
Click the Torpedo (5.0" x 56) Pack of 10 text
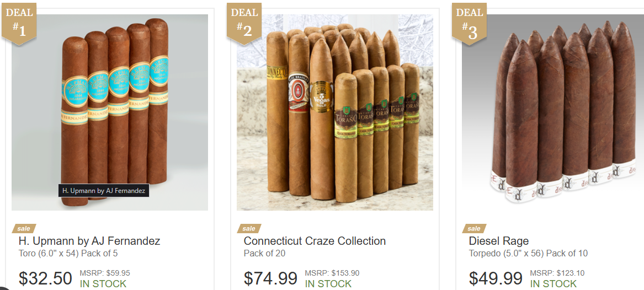528,254
